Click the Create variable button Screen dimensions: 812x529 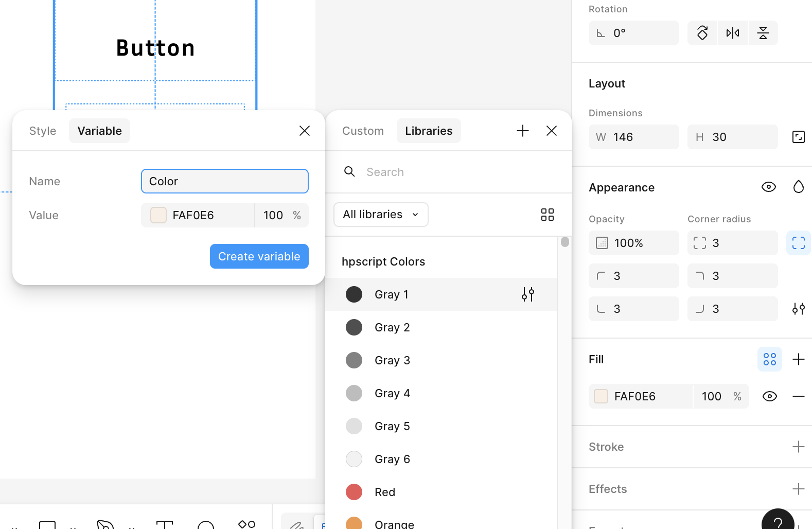click(x=259, y=256)
